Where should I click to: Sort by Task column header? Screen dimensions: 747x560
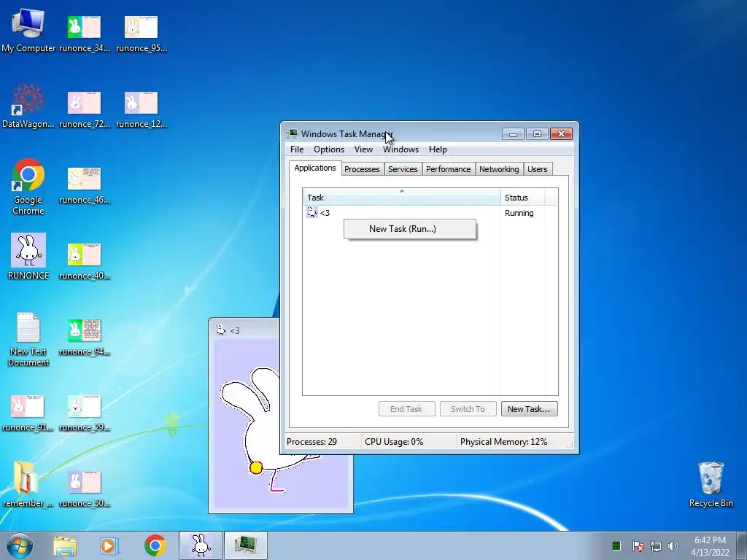click(402, 198)
